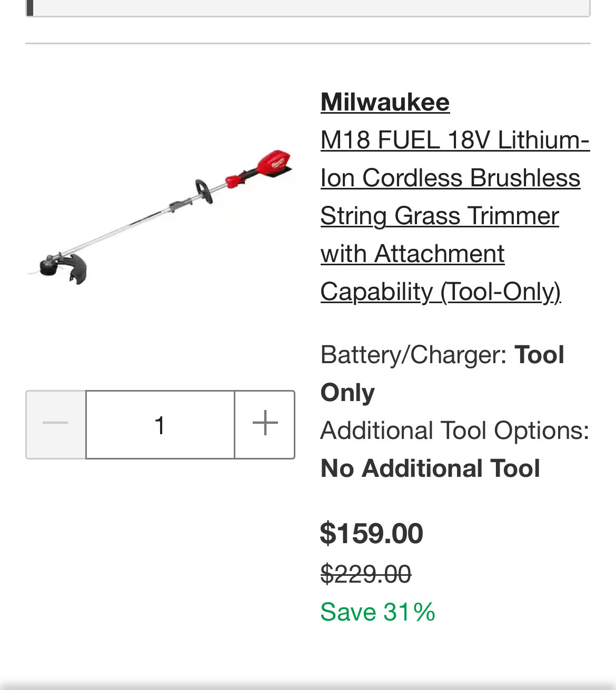Select the No Additional Tool value
This screenshot has height=690, width=616.
click(x=430, y=468)
